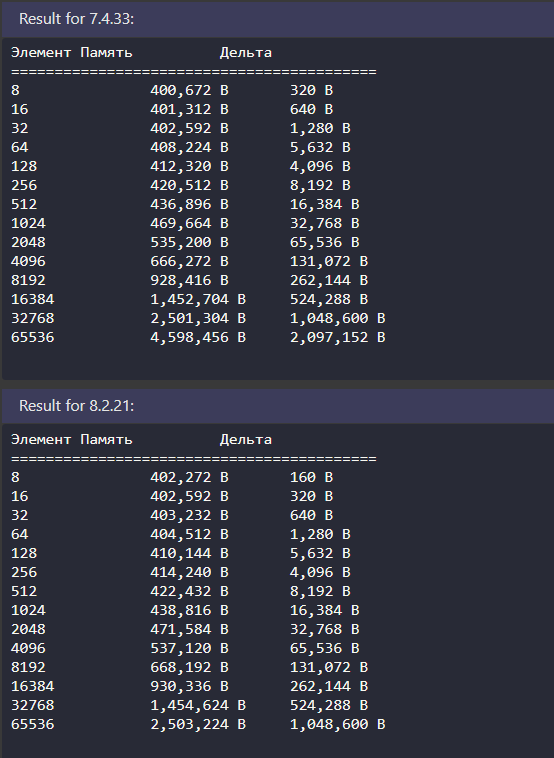Select the 402,272 B value in 8.2.21
Screen dimensions: 554x758
[189, 477]
